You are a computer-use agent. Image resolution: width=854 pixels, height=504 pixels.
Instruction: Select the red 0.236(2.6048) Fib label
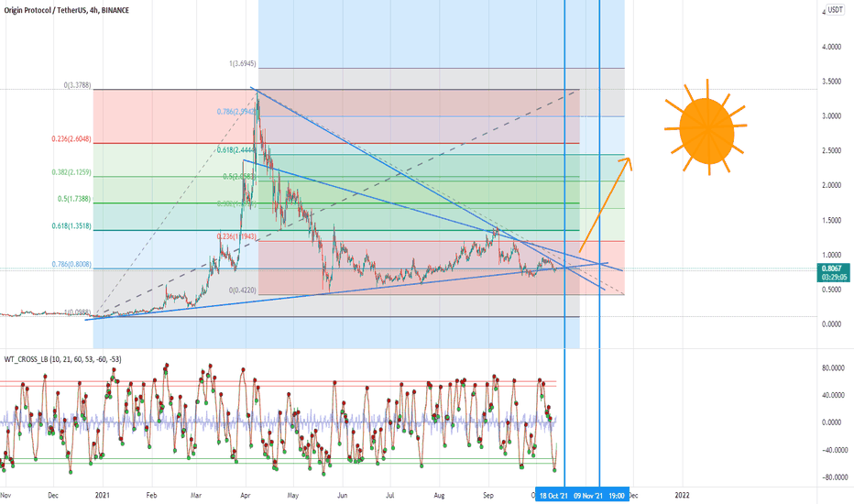tap(71, 139)
